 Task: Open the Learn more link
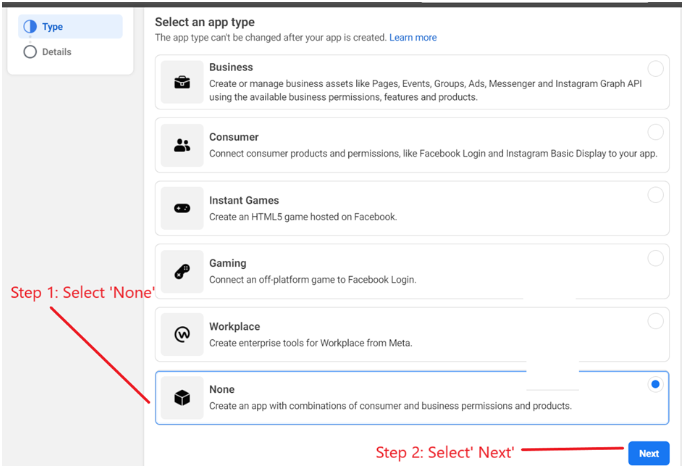(413, 38)
